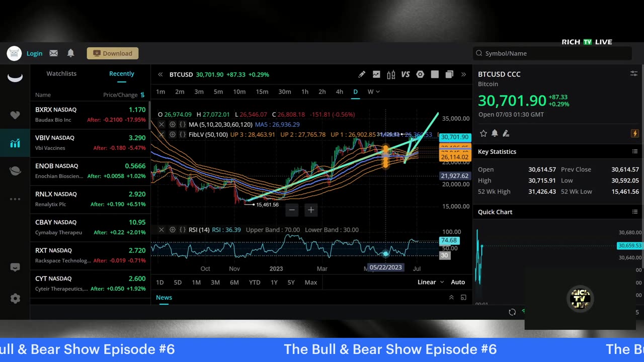Switch to the Recently tab
The width and height of the screenshot is (644, 362).
pos(122,73)
